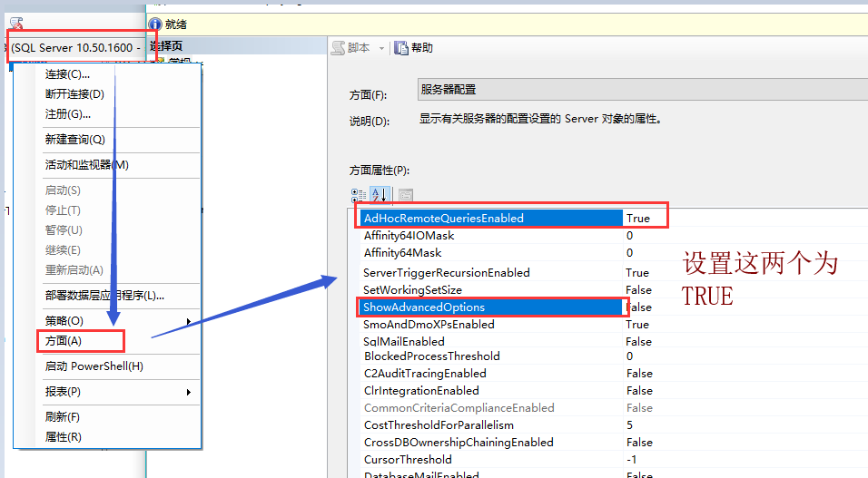Select the AdHocRemoteQueriesEnabled property row
The width and height of the screenshot is (868, 478).
coord(443,219)
